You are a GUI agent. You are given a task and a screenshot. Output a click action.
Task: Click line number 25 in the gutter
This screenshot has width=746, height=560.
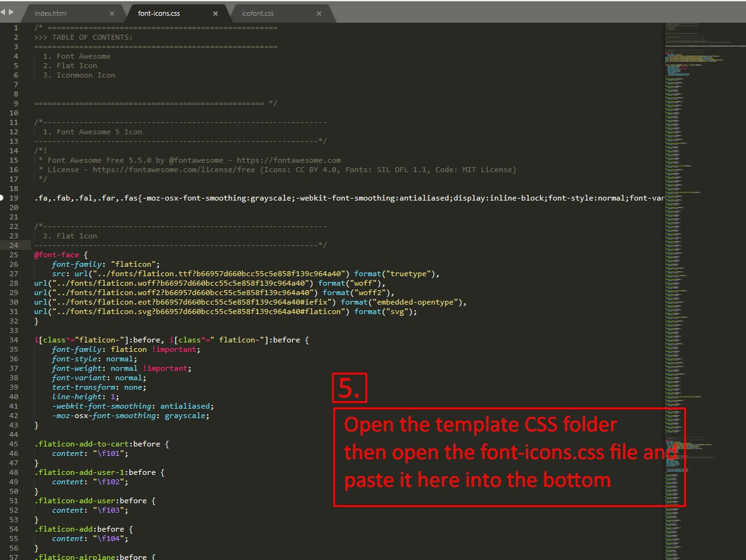(14, 255)
